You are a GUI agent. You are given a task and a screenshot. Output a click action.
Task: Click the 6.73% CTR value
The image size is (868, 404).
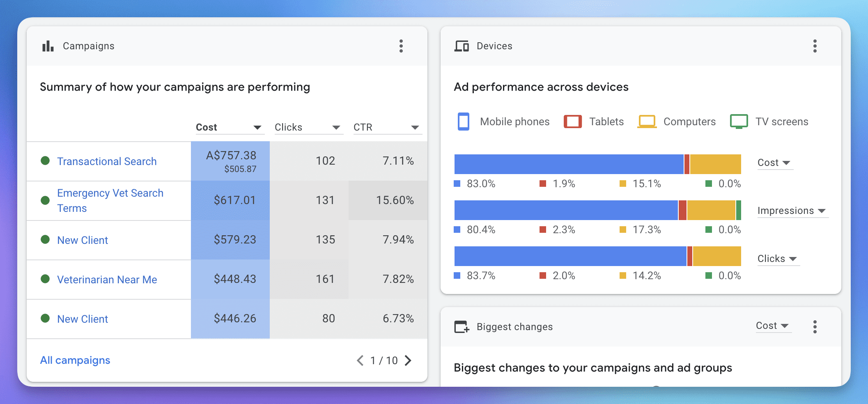(398, 319)
